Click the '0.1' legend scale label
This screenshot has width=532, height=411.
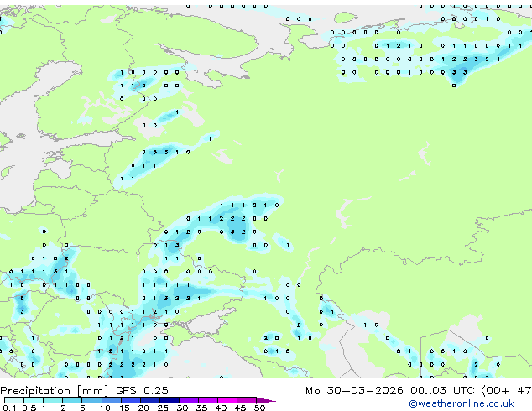[9, 408]
